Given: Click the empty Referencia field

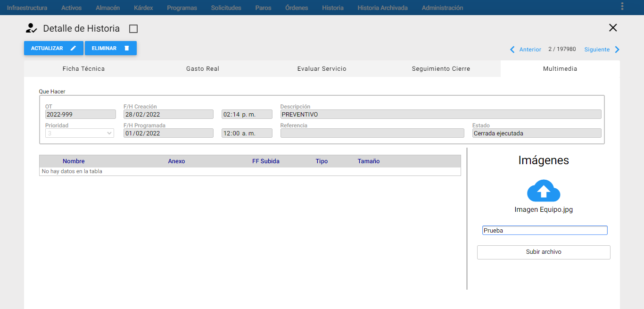Looking at the screenshot, I should (372, 133).
